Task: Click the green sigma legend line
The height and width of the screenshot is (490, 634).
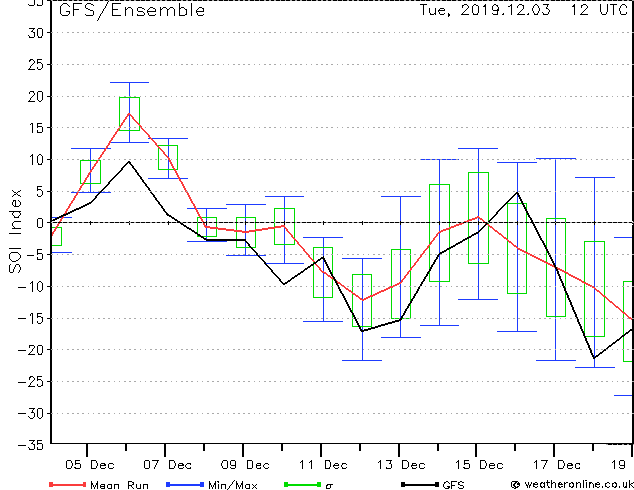Action: tap(303, 484)
